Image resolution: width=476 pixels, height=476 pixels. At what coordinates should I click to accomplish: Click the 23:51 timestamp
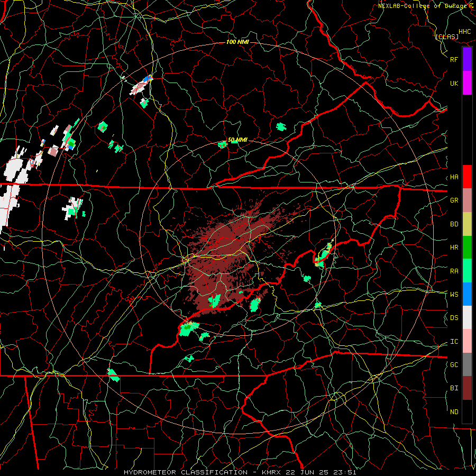click(x=345, y=472)
